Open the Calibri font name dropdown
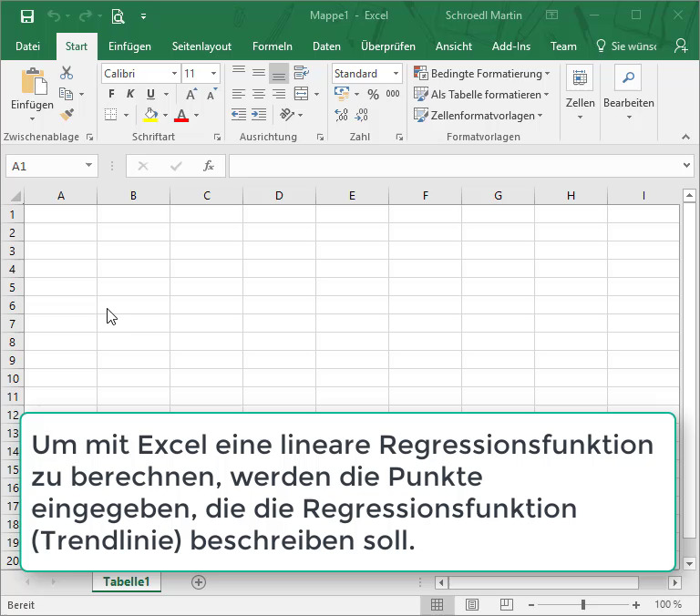Viewport: 700px width, 616px height. (x=175, y=73)
